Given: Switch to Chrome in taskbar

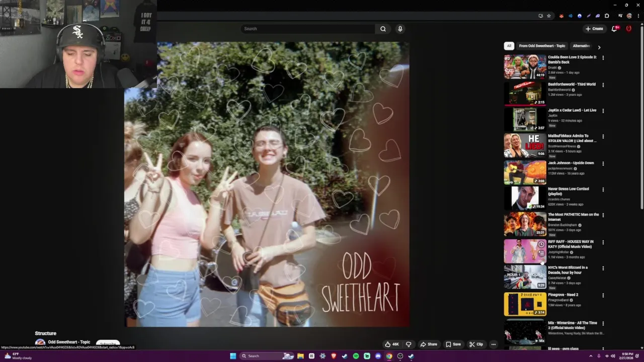Looking at the screenshot, I should pos(389,356).
